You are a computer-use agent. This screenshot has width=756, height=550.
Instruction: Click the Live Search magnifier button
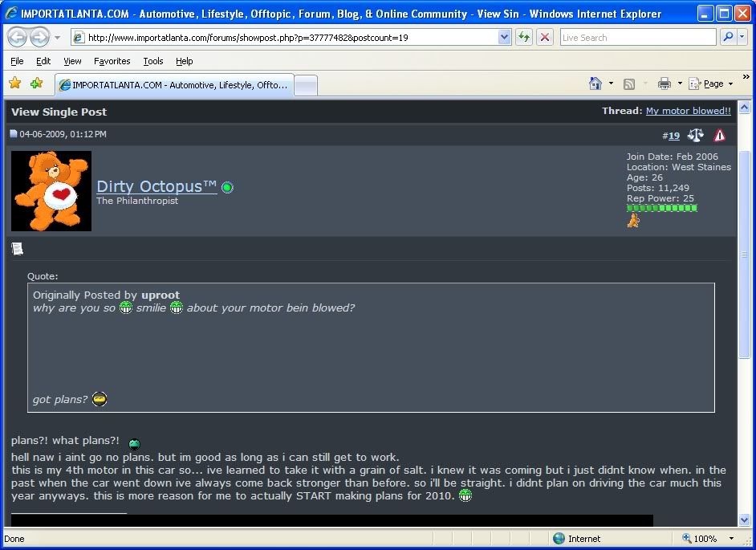click(x=727, y=38)
